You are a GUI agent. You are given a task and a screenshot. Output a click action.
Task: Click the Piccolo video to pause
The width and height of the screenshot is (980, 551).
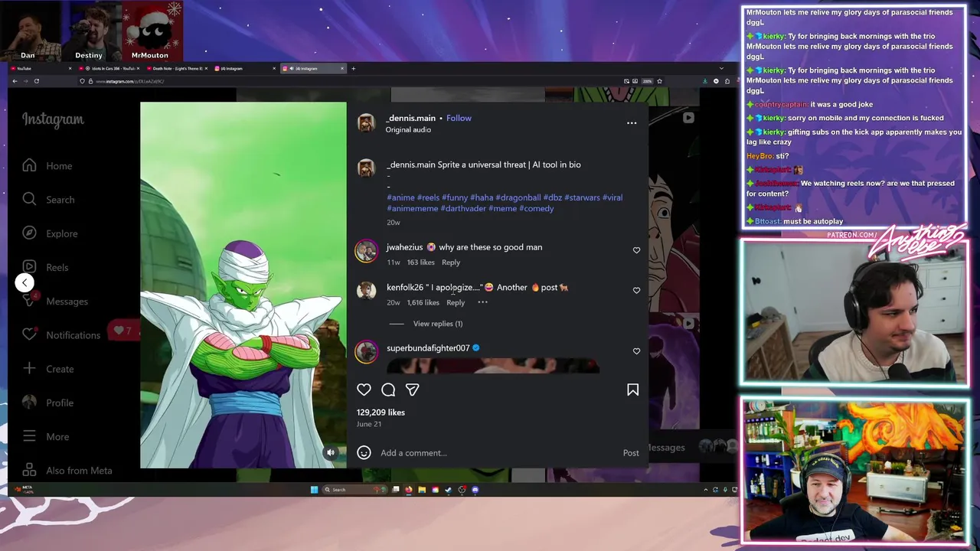tap(243, 285)
